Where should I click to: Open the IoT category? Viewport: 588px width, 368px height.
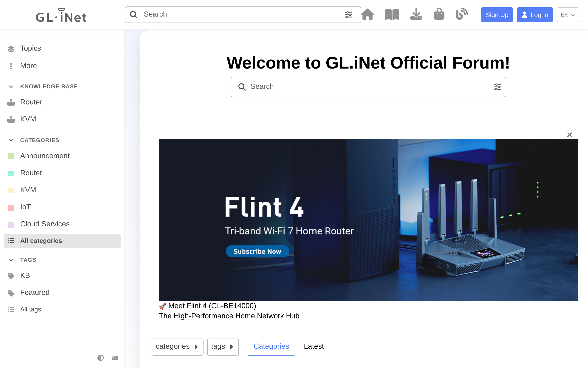click(x=62, y=207)
